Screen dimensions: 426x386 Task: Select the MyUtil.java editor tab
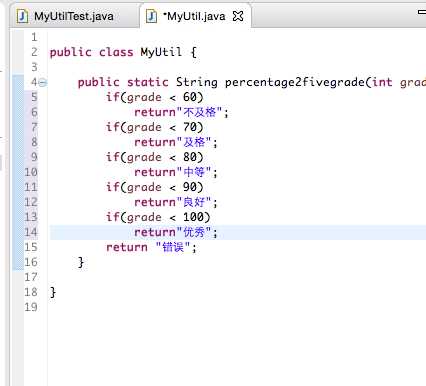196,16
